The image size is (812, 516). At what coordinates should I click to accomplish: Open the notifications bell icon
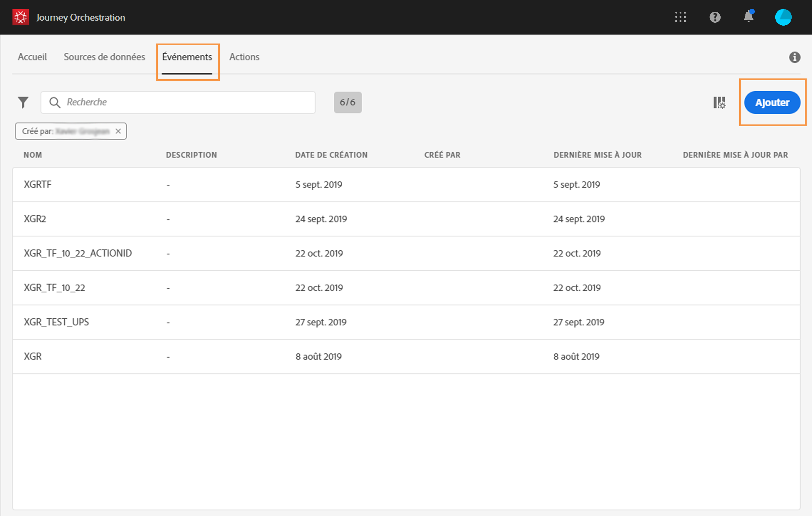[x=748, y=17]
